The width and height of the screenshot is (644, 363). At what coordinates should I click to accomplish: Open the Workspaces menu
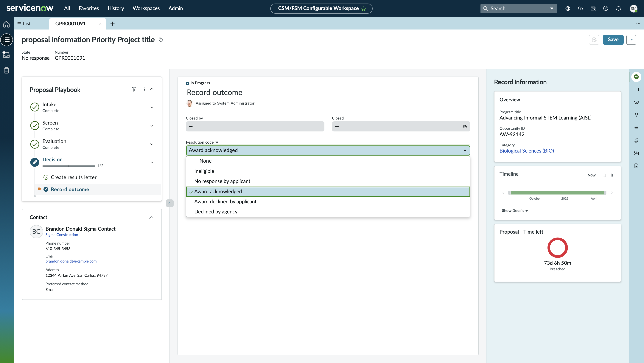146,8
